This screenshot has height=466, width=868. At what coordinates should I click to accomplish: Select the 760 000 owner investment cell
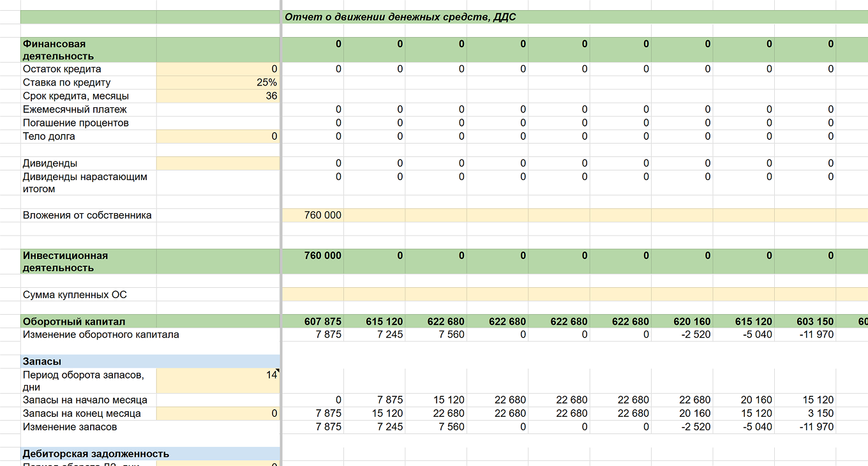313,215
